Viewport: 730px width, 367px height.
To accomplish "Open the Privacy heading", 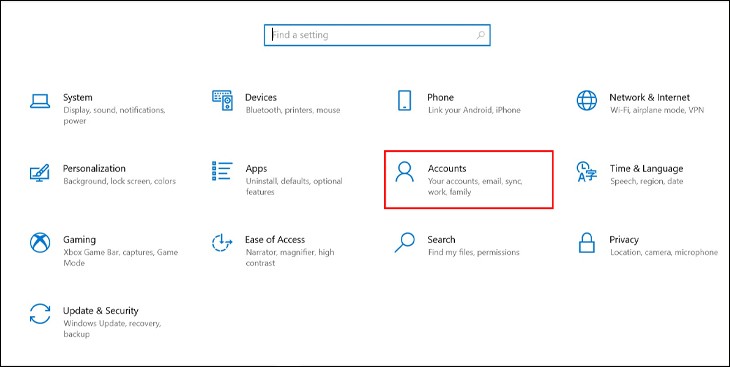I will [x=624, y=240].
